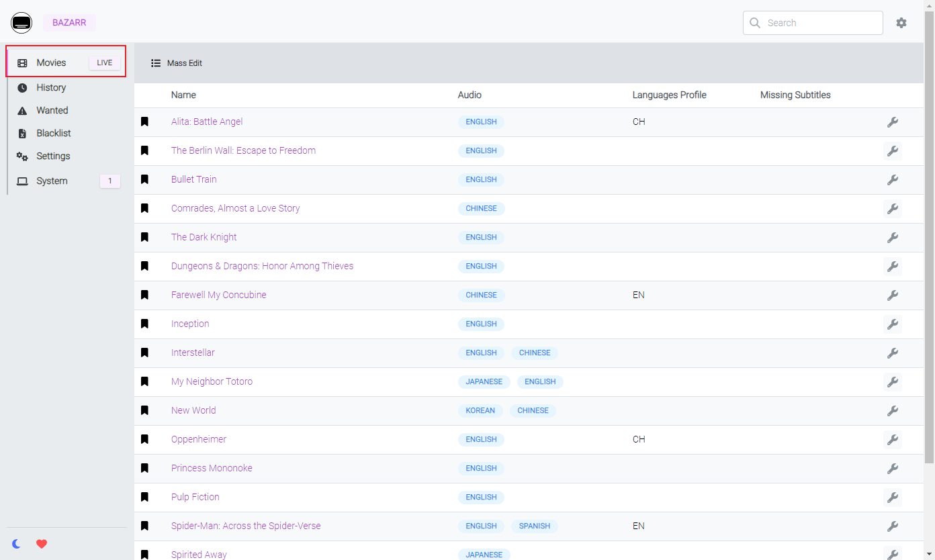Edit Alita: Battle Angel with its wrench icon
935x560 pixels.
tap(893, 122)
